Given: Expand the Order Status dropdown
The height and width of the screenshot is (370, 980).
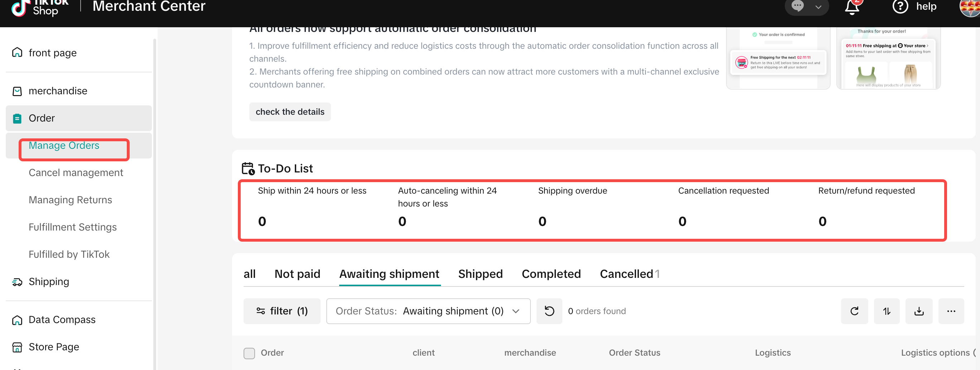Looking at the screenshot, I should tap(428, 311).
